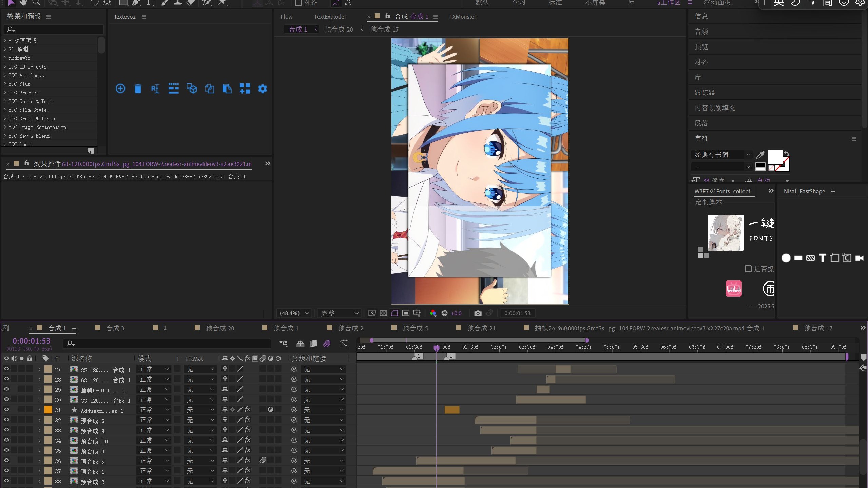Toggle motion blur switch on layer 36
The width and height of the screenshot is (868, 488).
263,461
